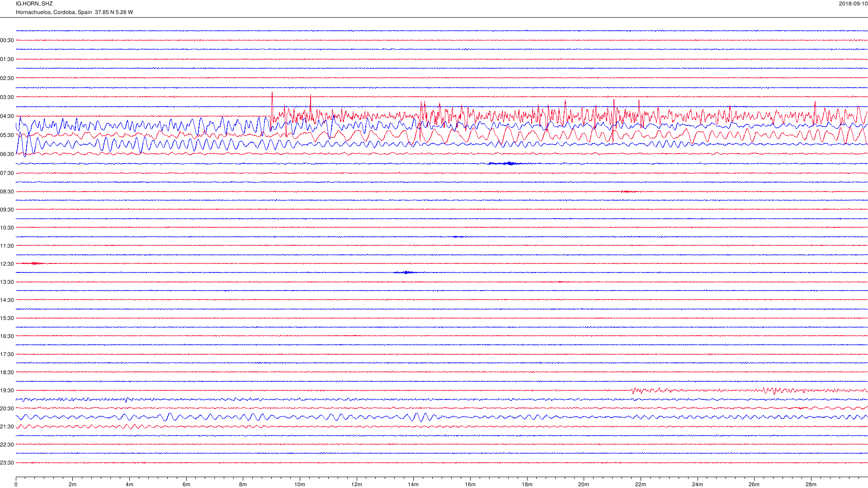Click the 16:30 time row label

[x=7, y=336]
